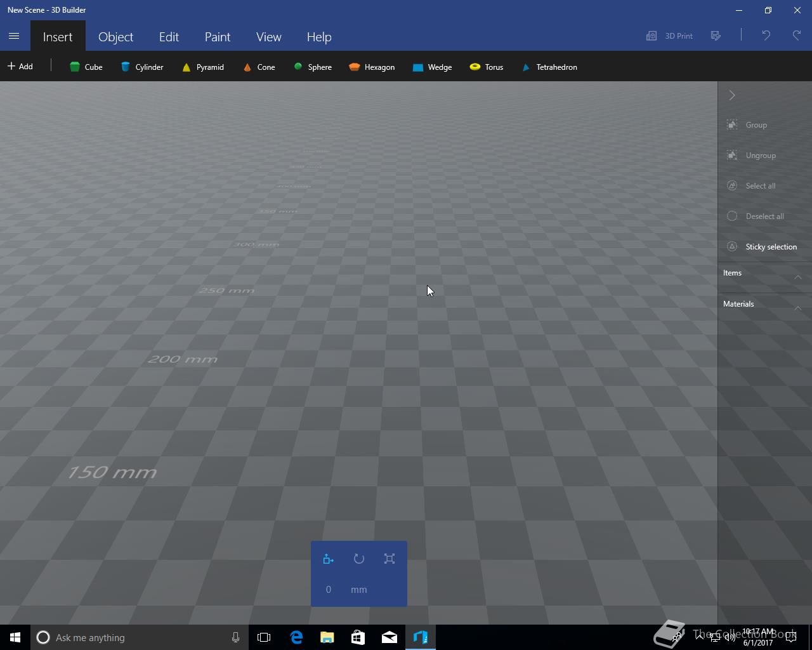
Task: Open File Explorer from taskbar
Action: 327,637
